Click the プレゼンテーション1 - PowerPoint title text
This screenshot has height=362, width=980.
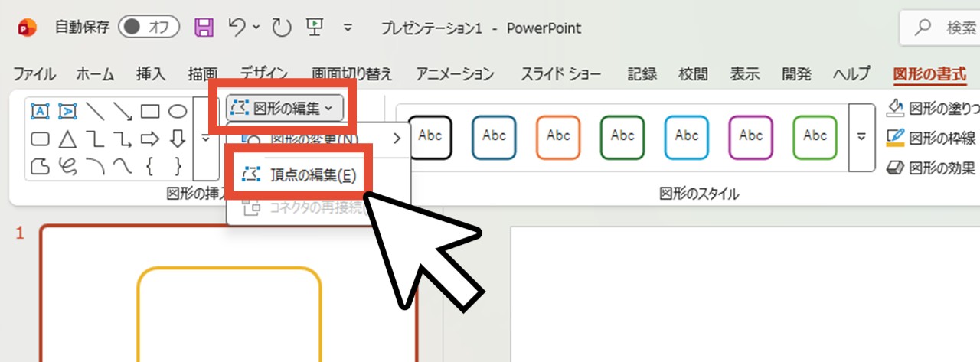(481, 28)
